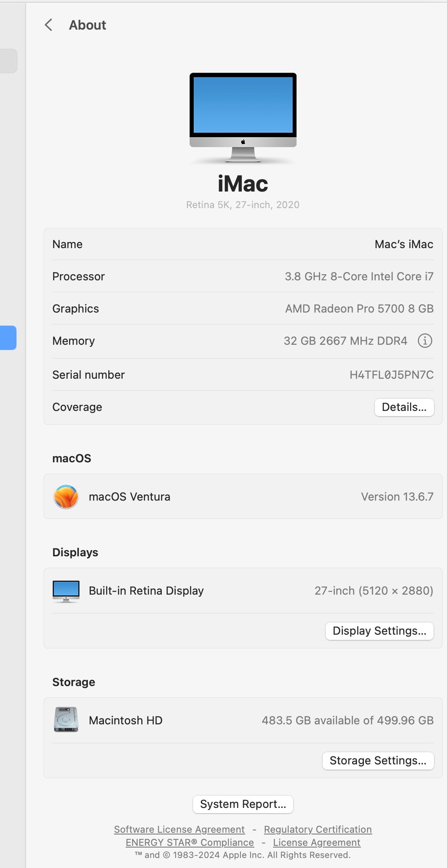The image size is (447, 868).
Task: Open Coverage Details
Action: (x=404, y=407)
